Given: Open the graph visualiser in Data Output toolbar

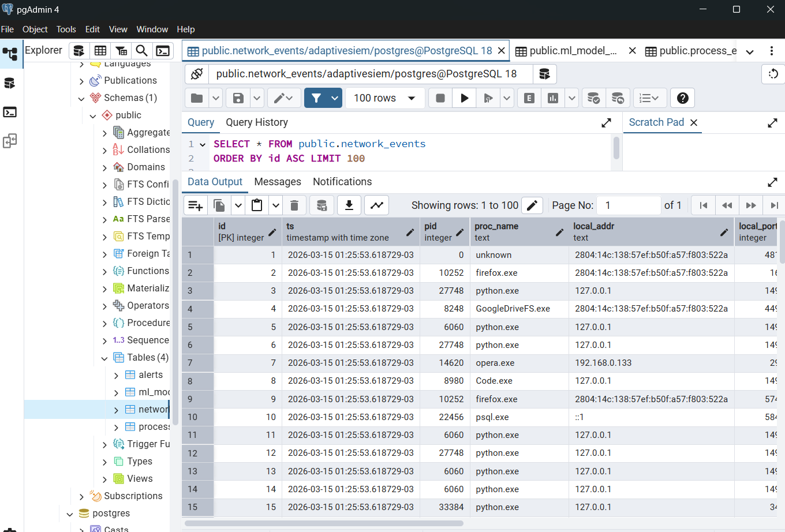Looking at the screenshot, I should coord(376,205).
